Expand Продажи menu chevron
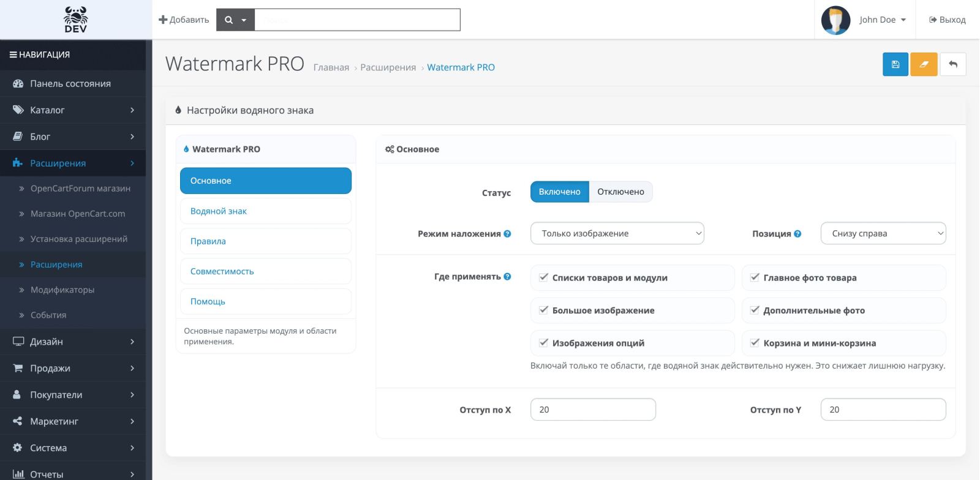 tap(132, 368)
